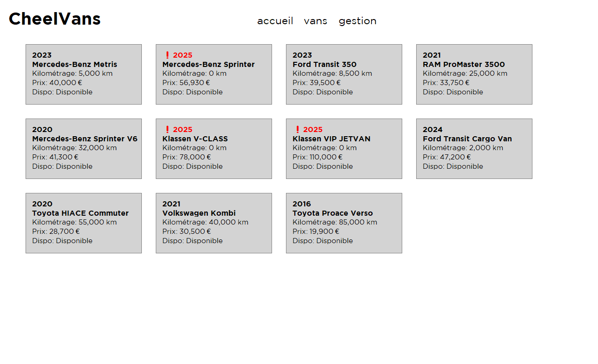Open the Toyota HIACE Commuter listing
The width and height of the screenshot is (598, 364).
coord(84,223)
